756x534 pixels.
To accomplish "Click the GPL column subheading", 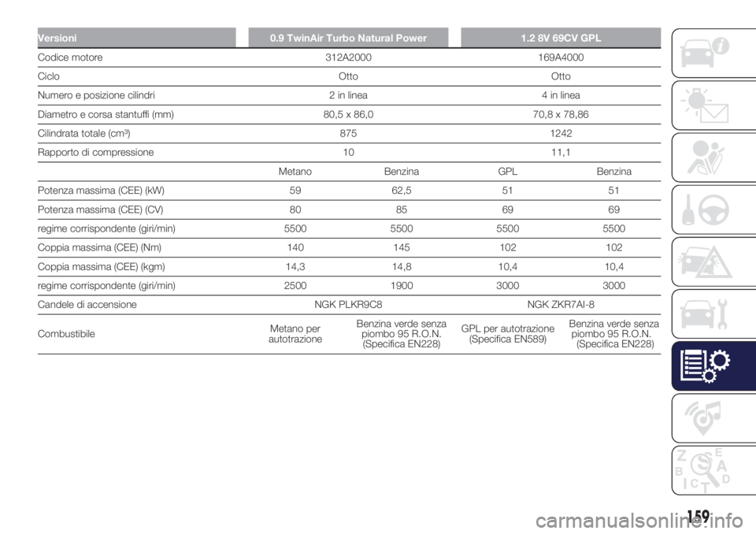I will [507, 170].
